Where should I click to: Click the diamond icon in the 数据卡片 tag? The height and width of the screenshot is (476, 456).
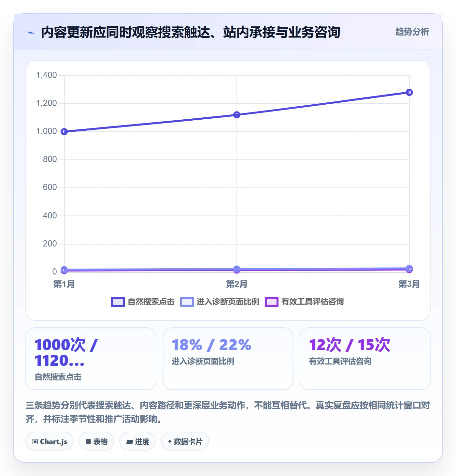point(170,441)
